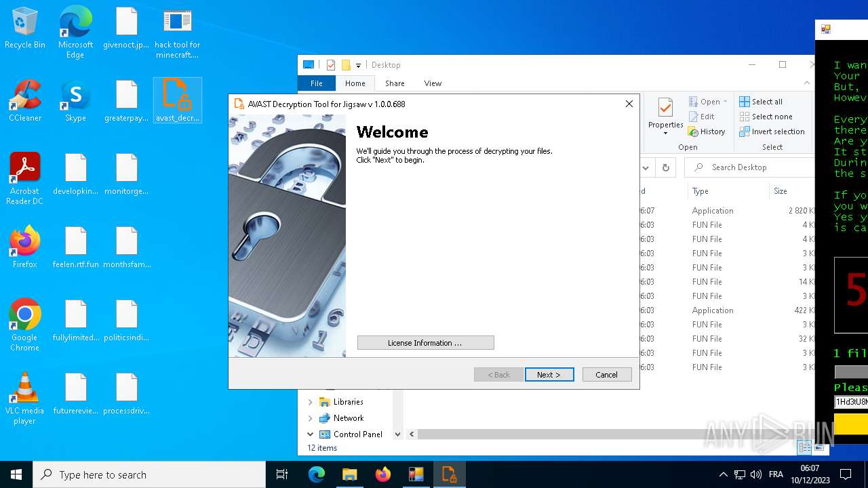The image size is (868, 488).
Task: Launch Google Chrome desktop shortcut
Action: point(25,325)
